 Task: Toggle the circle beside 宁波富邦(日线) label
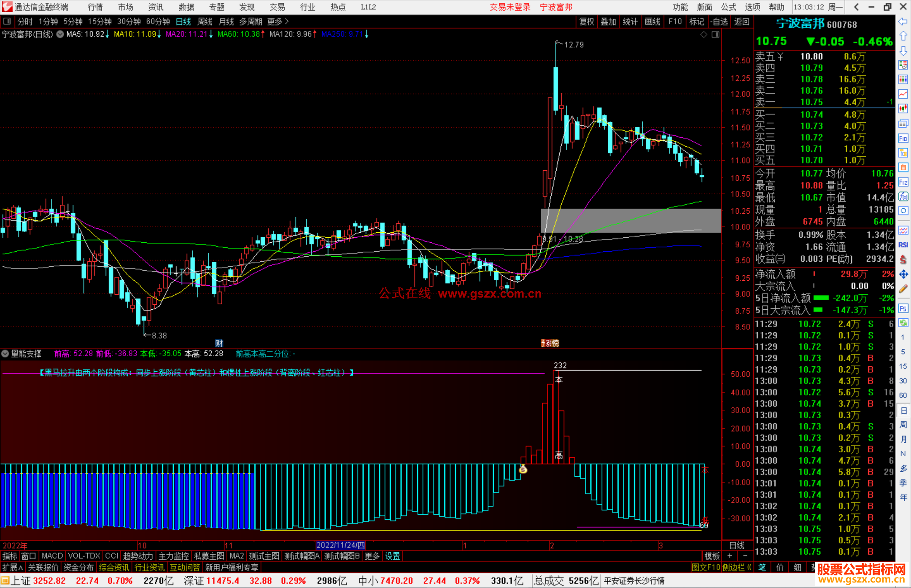point(60,34)
